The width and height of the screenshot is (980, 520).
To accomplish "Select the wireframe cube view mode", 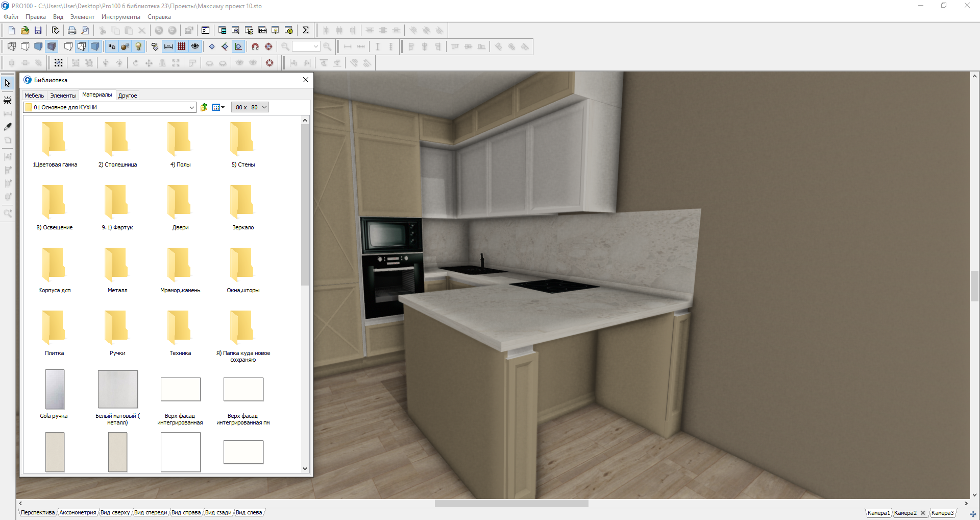I will (x=12, y=46).
